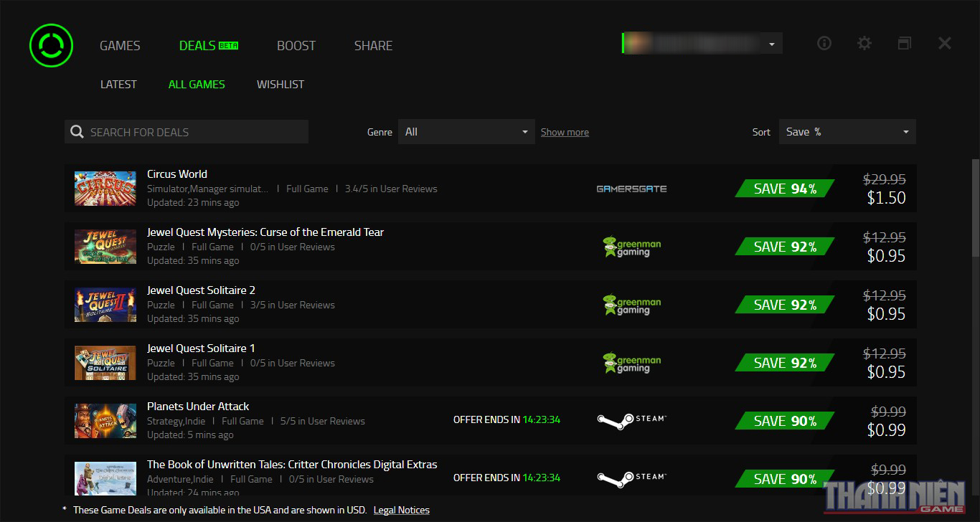Click the vertical scrollbar of deals list
This screenshot has height=522, width=980.
[974, 209]
